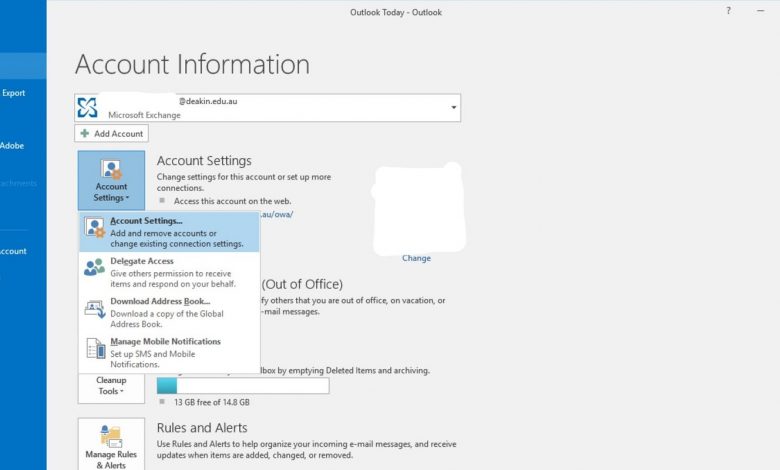Open the Help question mark button

point(727,11)
